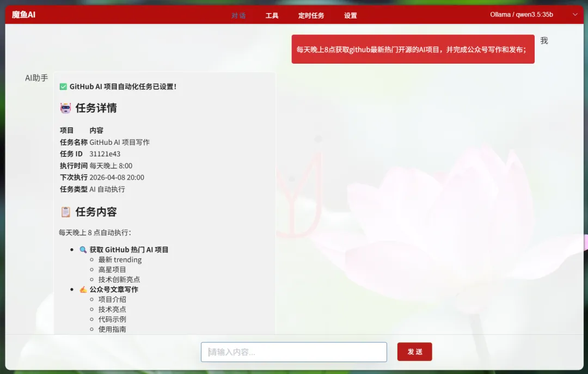Click the 魔鱼AI logo title
The width and height of the screenshot is (588, 374).
[x=23, y=15]
